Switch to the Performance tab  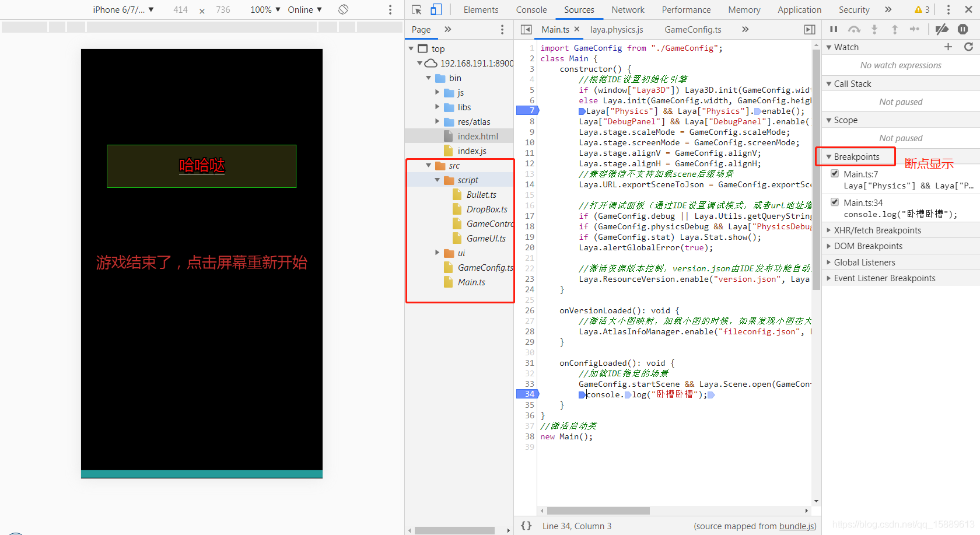pyautogui.click(x=686, y=9)
